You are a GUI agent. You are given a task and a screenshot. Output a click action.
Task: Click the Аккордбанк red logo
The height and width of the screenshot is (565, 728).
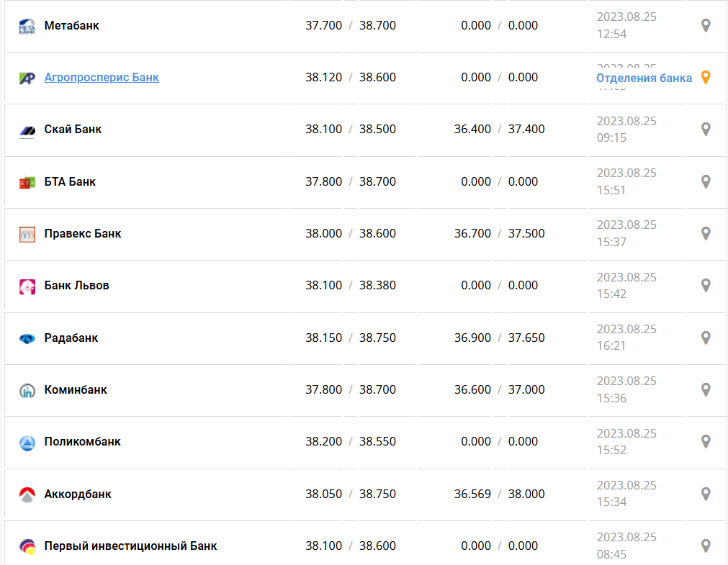coord(27,494)
